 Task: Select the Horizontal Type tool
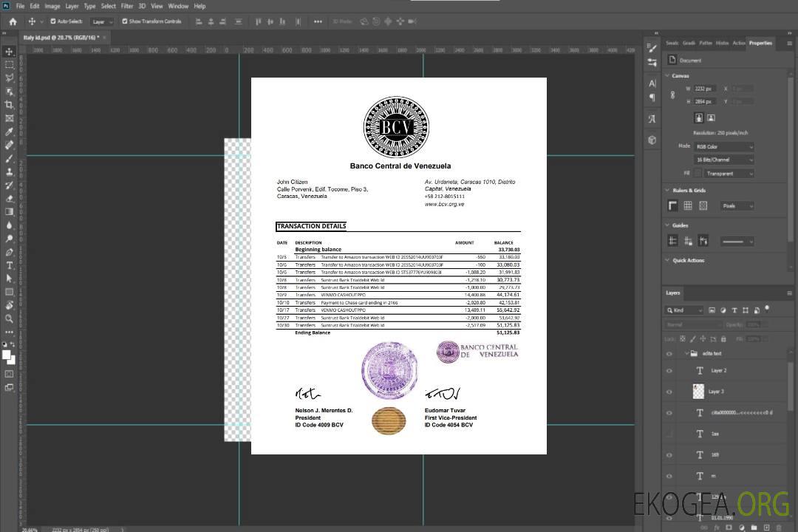click(9, 265)
